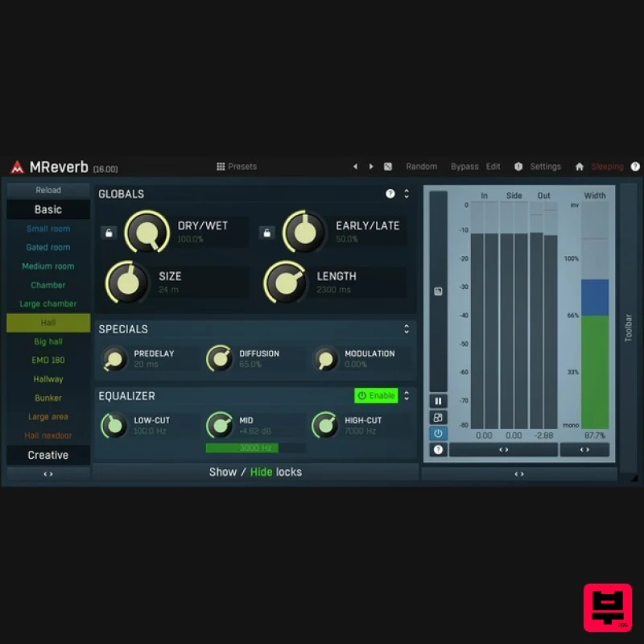Select the Hall preset in the list
Viewport: 644px width, 644px height.
(x=47, y=322)
